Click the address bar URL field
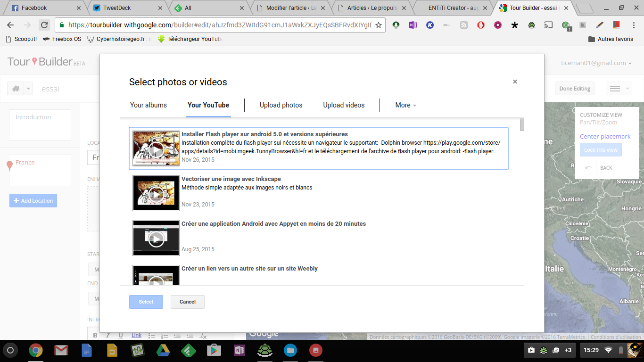Screen dimensions: 644x362 [219, 25]
